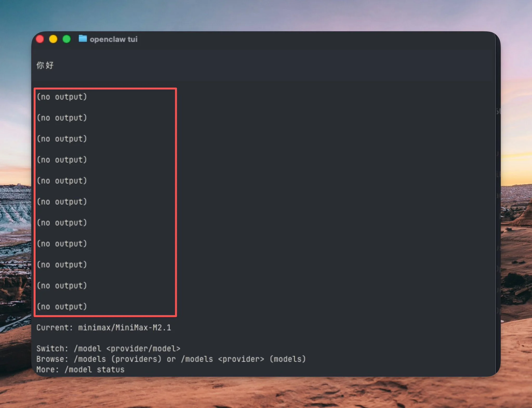The image size is (532, 408).
Task: Select the second "(no output)" line
Action: coord(62,118)
